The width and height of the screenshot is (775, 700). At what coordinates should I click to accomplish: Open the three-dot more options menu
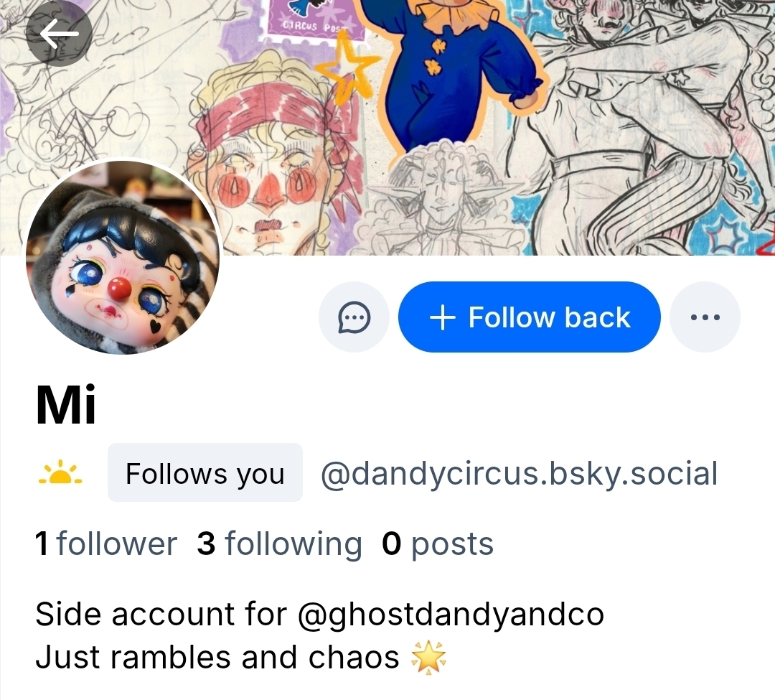click(705, 317)
